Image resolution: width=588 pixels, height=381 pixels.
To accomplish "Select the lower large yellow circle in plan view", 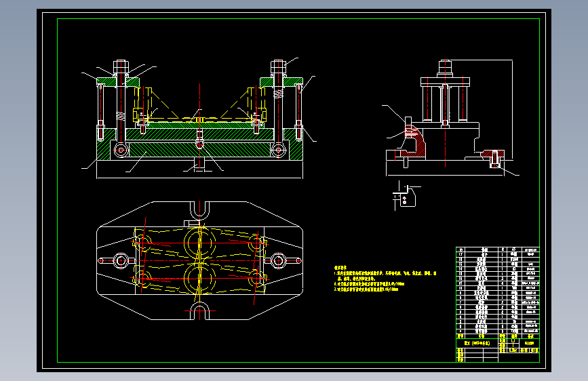I will (199, 278).
